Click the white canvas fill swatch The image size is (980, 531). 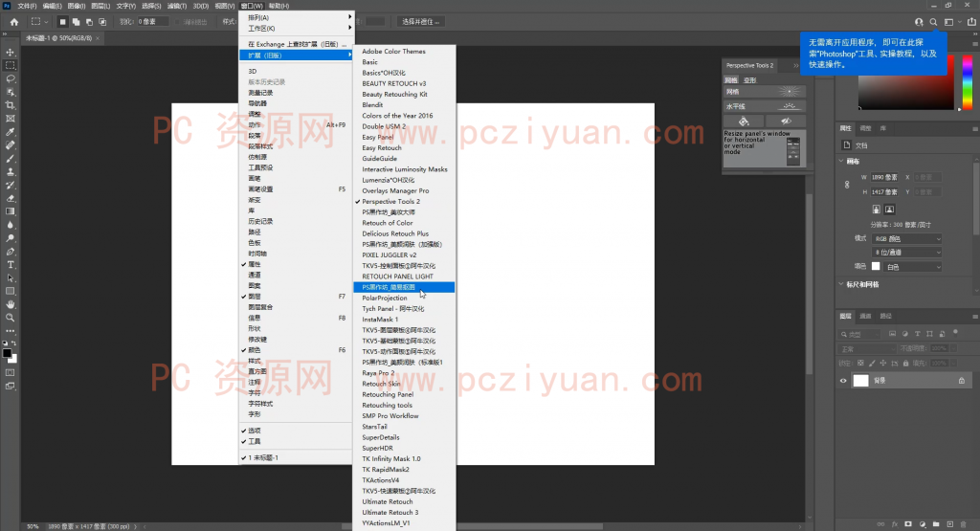pos(876,266)
